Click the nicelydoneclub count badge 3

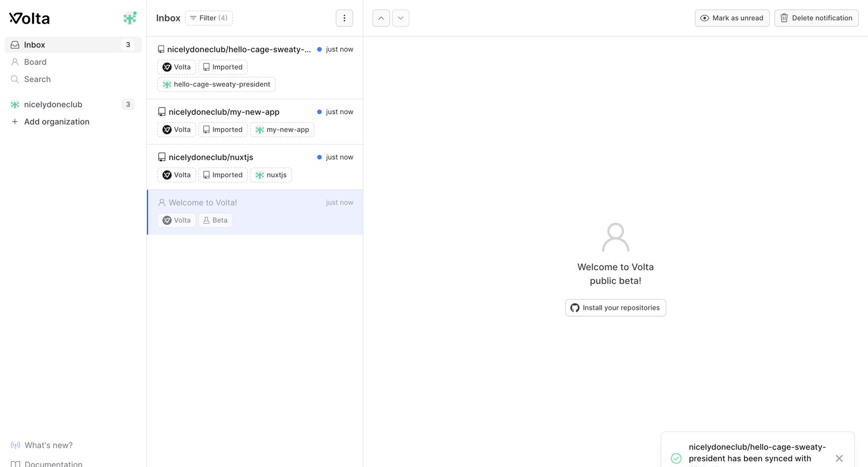tap(128, 104)
